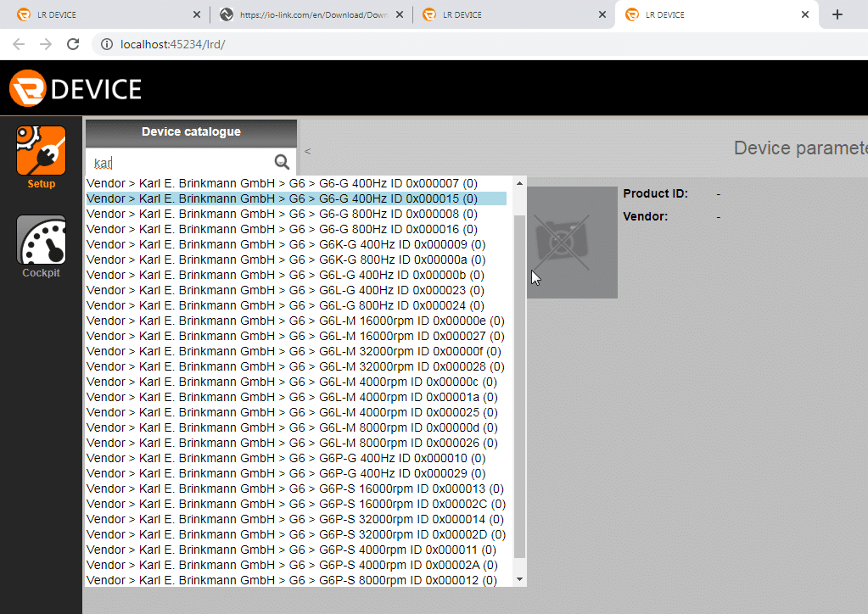Select G6L-M 4000rpm ID 0x00000c entry
The height and width of the screenshot is (614, 868).
pyautogui.click(x=296, y=382)
